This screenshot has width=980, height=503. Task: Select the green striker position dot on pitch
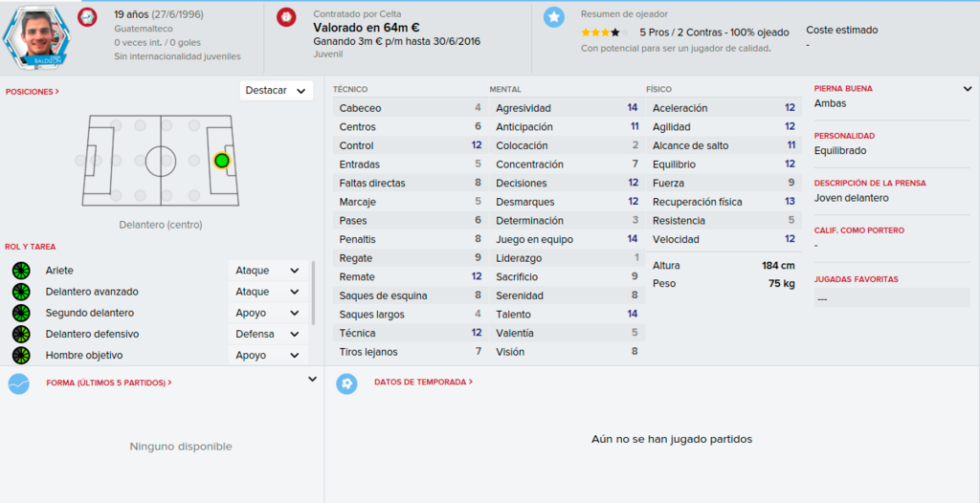pos(221,161)
